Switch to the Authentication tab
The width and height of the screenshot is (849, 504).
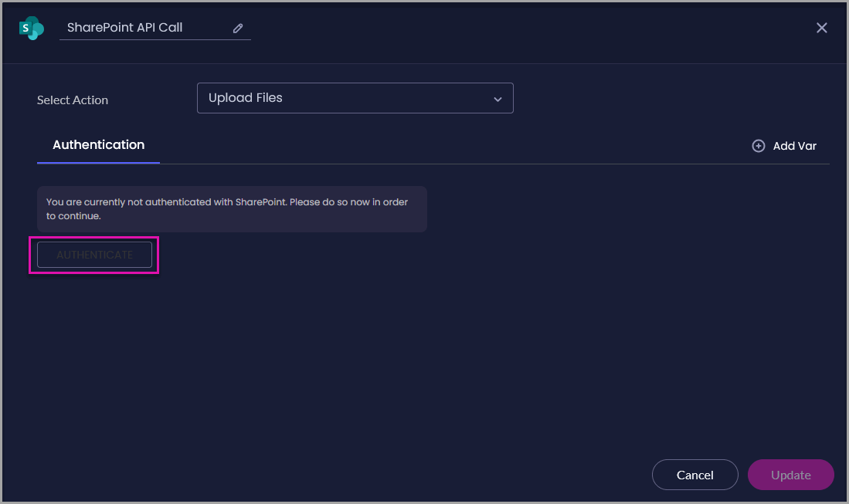click(x=99, y=145)
